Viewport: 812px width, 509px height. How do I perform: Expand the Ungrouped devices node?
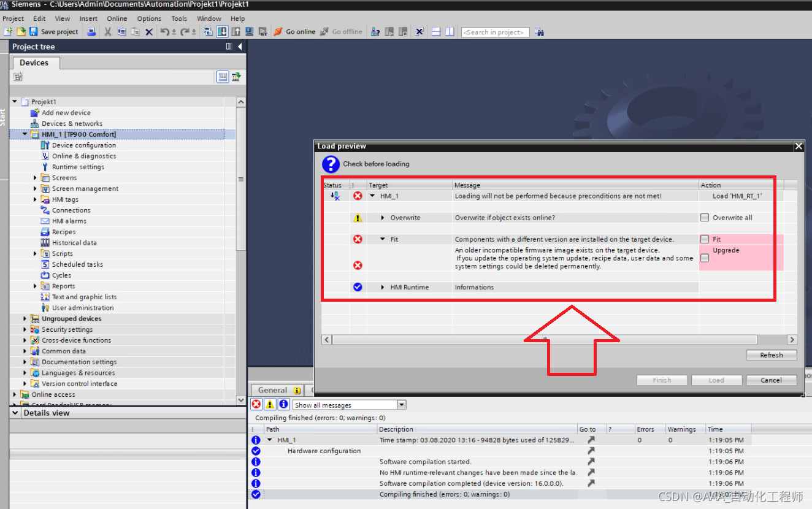[x=25, y=318]
